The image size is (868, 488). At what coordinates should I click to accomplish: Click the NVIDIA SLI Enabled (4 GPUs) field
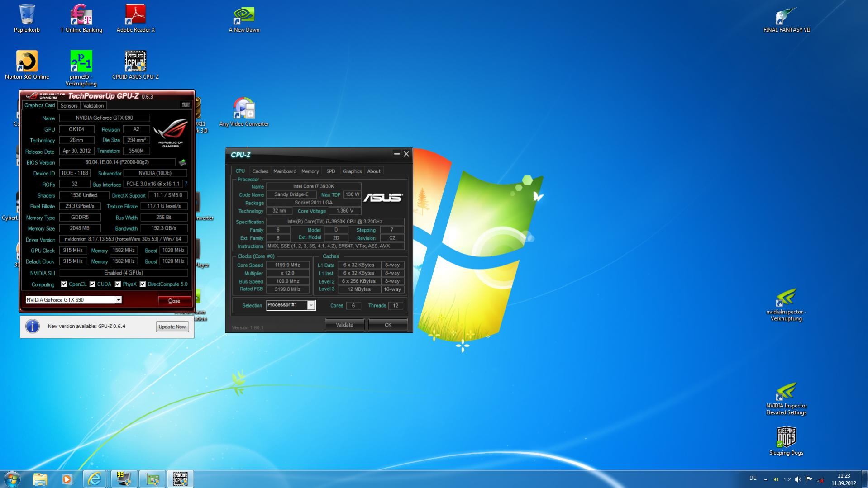tap(124, 273)
